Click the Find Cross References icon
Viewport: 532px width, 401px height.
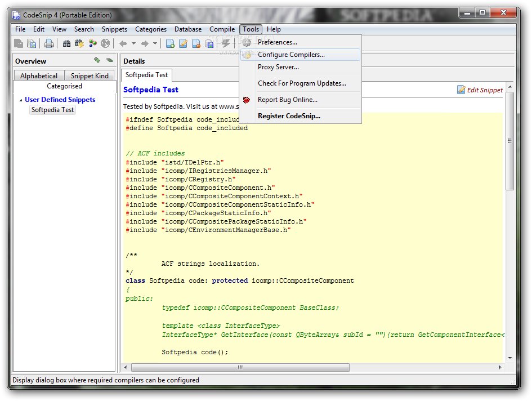pyautogui.click(x=92, y=43)
